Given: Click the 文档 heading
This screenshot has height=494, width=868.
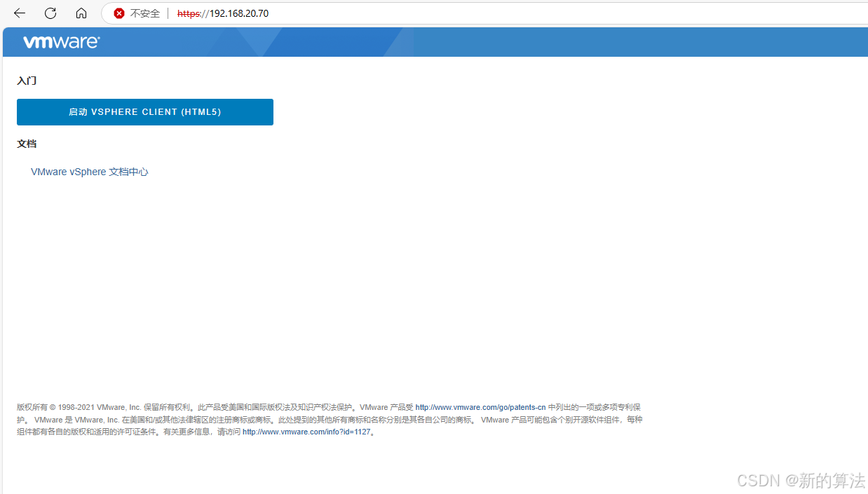Looking at the screenshot, I should 27,144.
